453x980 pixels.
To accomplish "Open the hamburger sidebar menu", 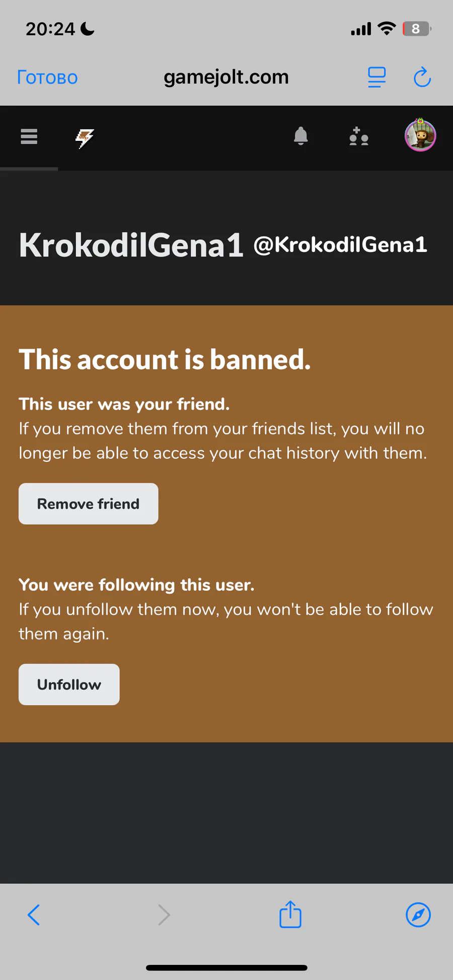I will 29,136.
